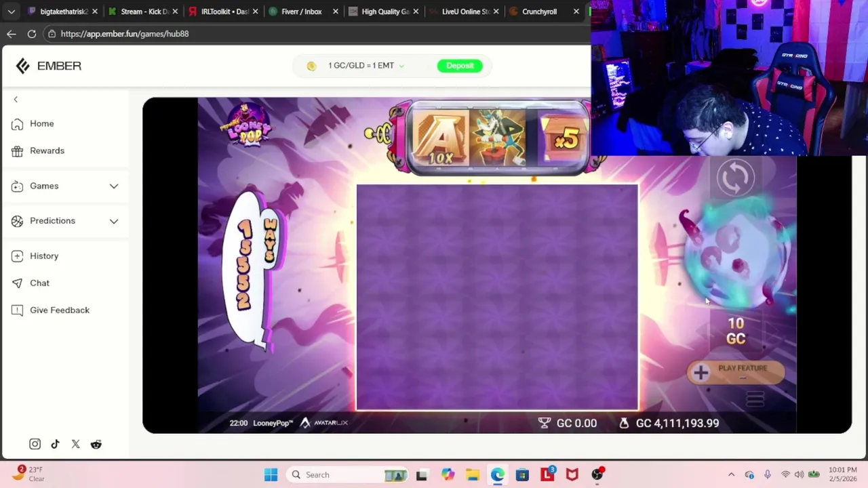Click the EMBER logo
This screenshot has height=488, width=868.
click(49, 66)
